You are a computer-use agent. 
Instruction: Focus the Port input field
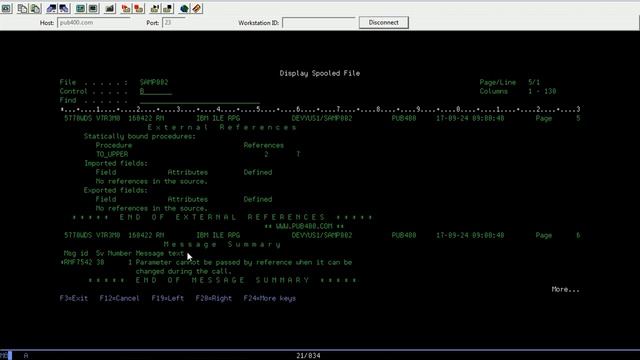(x=174, y=22)
